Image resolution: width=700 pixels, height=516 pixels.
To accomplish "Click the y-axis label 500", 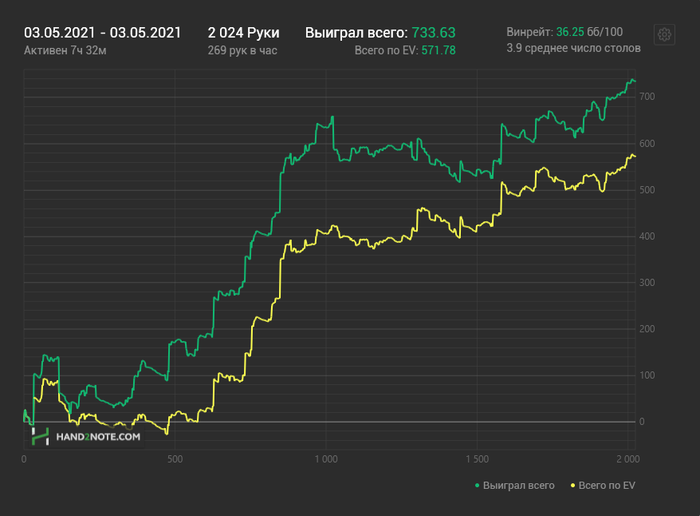I will click(x=647, y=190).
